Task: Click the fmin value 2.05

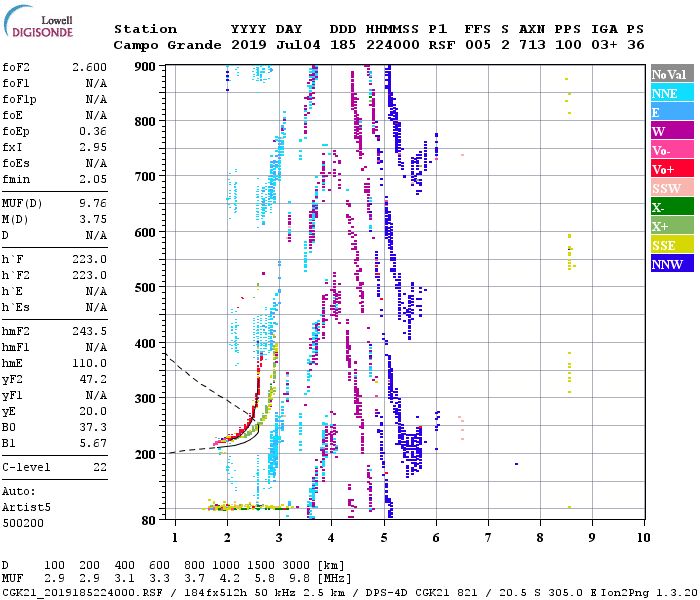Action: click(93, 179)
